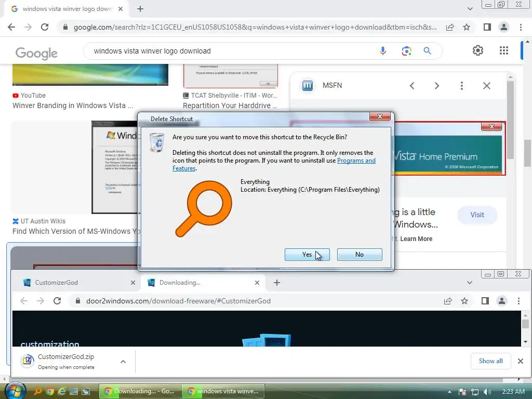Share the door2windows page
The image size is (532, 399).
pyautogui.click(x=448, y=301)
